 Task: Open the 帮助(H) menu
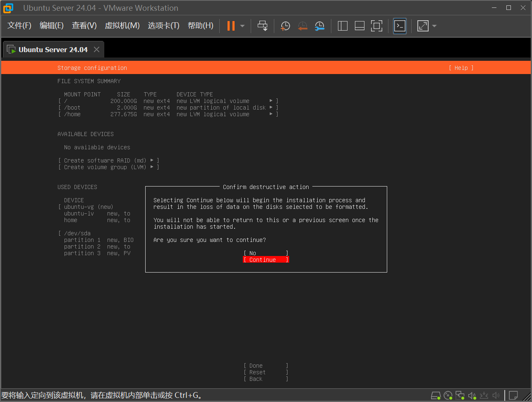(201, 26)
